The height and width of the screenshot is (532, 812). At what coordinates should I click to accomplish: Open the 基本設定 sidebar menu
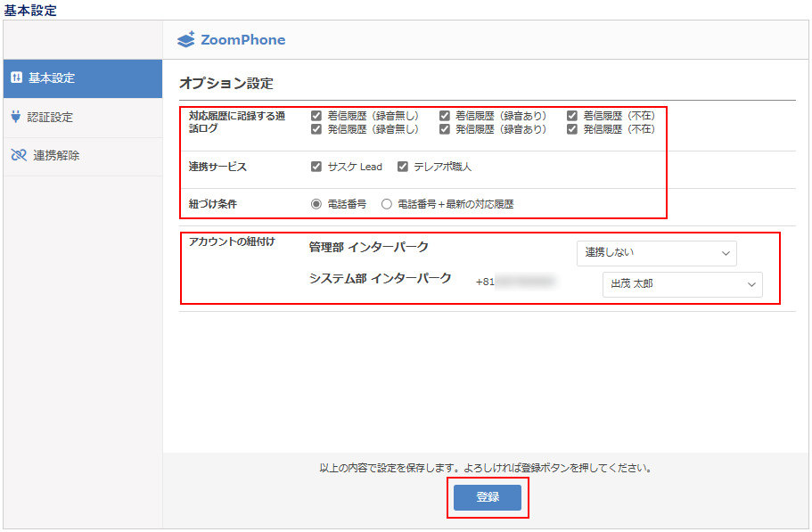point(83,78)
